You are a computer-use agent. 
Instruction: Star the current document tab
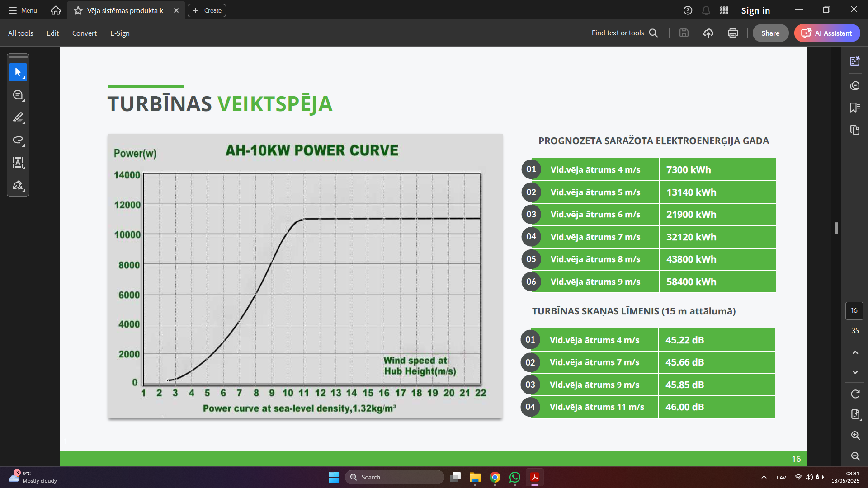coord(78,10)
